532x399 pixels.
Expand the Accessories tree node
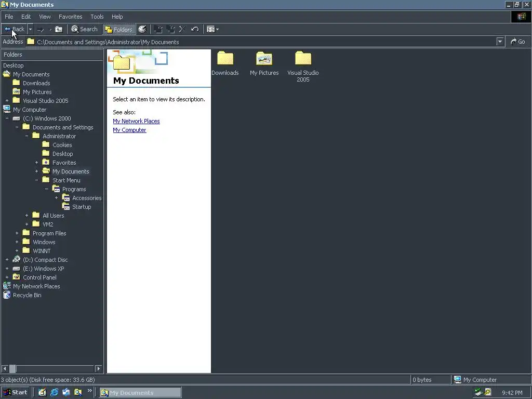[56, 198]
